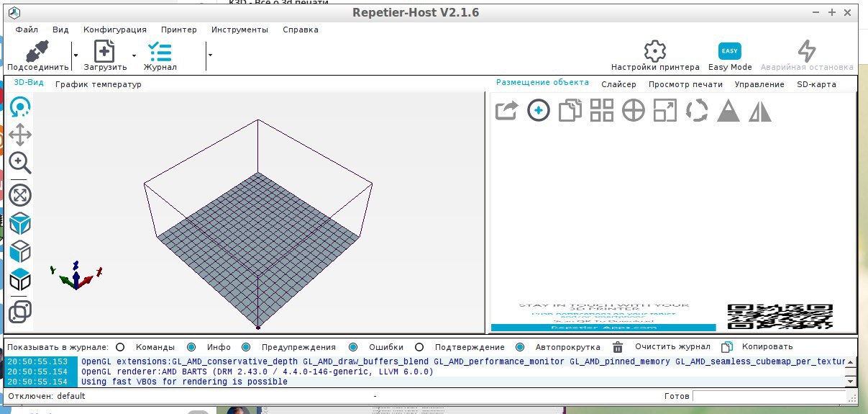Toggle the Журнал log icon
This screenshot has width=868, height=414.
click(x=160, y=51)
